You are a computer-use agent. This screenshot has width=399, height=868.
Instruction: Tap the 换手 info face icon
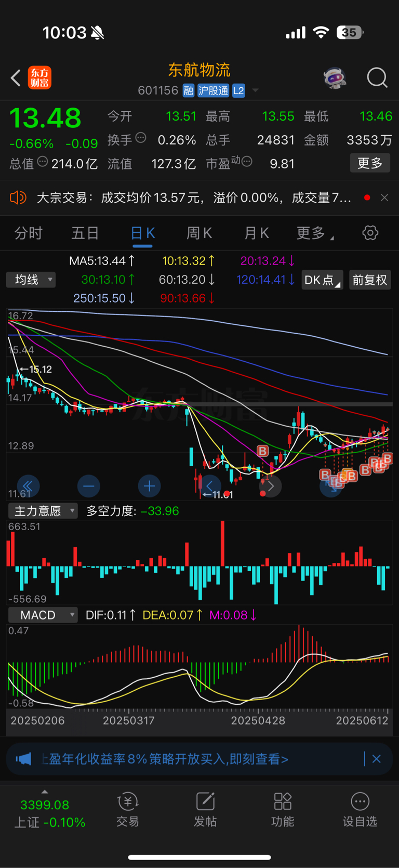click(141, 138)
